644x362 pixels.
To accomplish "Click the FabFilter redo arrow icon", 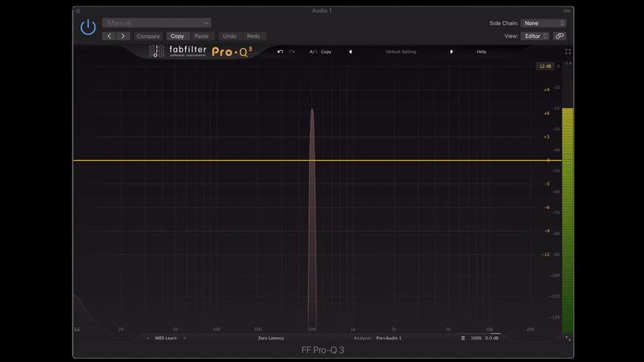I will (x=291, y=51).
